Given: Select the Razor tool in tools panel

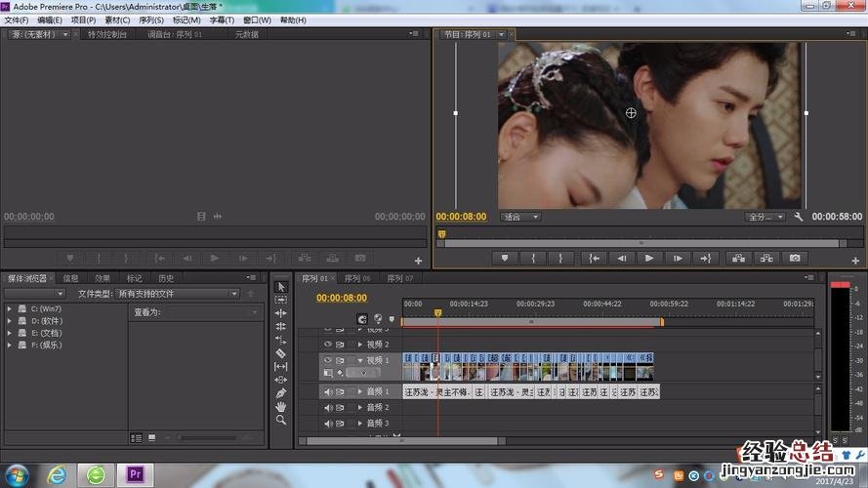Looking at the screenshot, I should point(281,353).
